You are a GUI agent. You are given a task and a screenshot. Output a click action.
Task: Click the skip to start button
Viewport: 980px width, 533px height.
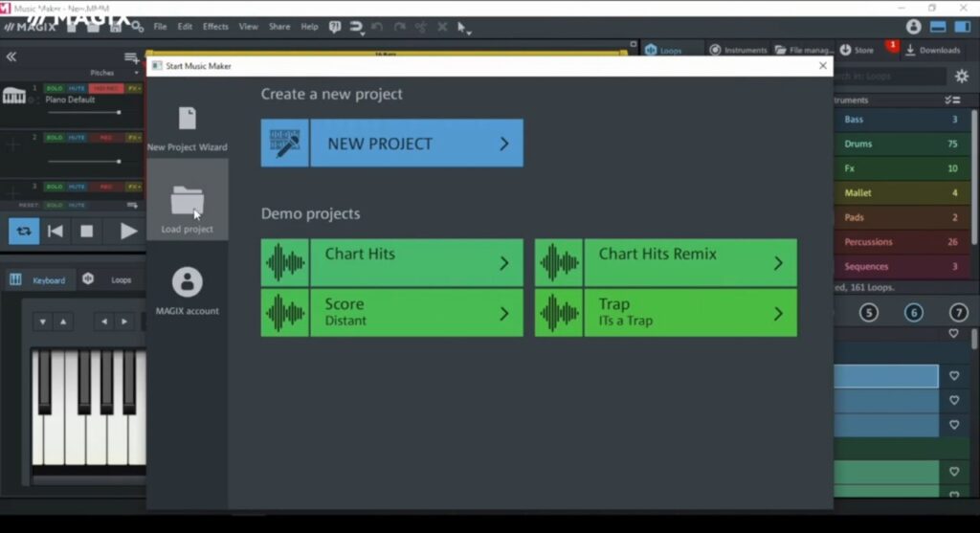point(55,232)
